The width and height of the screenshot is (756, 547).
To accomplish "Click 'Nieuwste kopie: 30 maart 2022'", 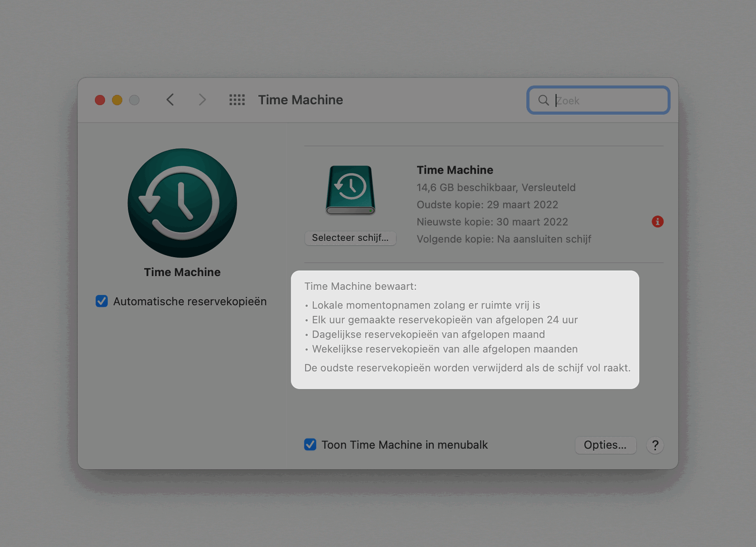I will 492,222.
